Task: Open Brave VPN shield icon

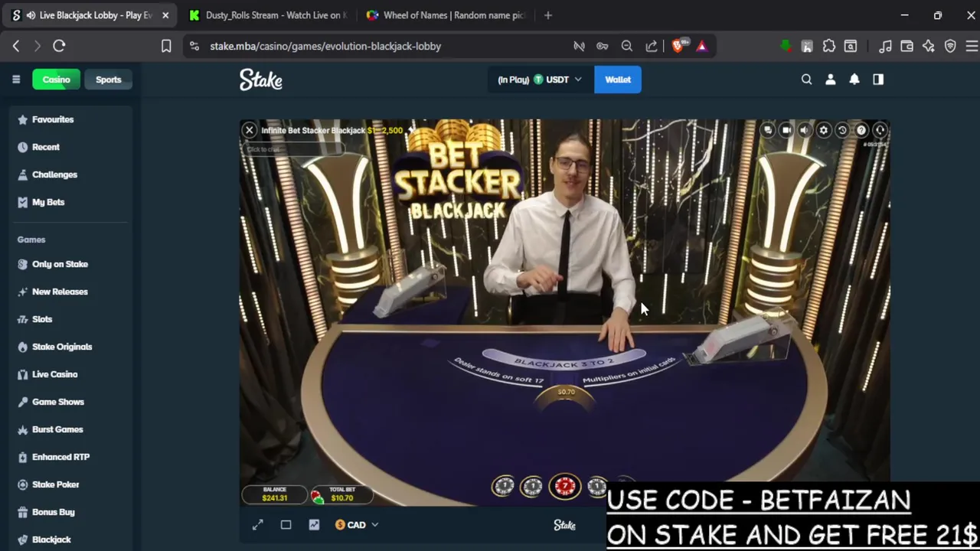Action: coord(950,46)
